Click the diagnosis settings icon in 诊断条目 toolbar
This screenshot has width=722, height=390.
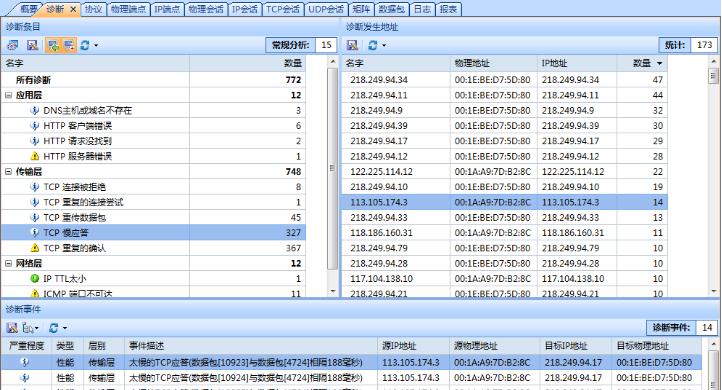point(12,45)
